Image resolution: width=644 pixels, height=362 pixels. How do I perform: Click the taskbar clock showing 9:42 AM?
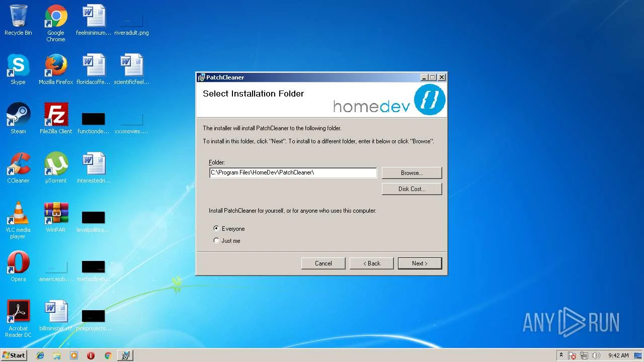point(618,355)
